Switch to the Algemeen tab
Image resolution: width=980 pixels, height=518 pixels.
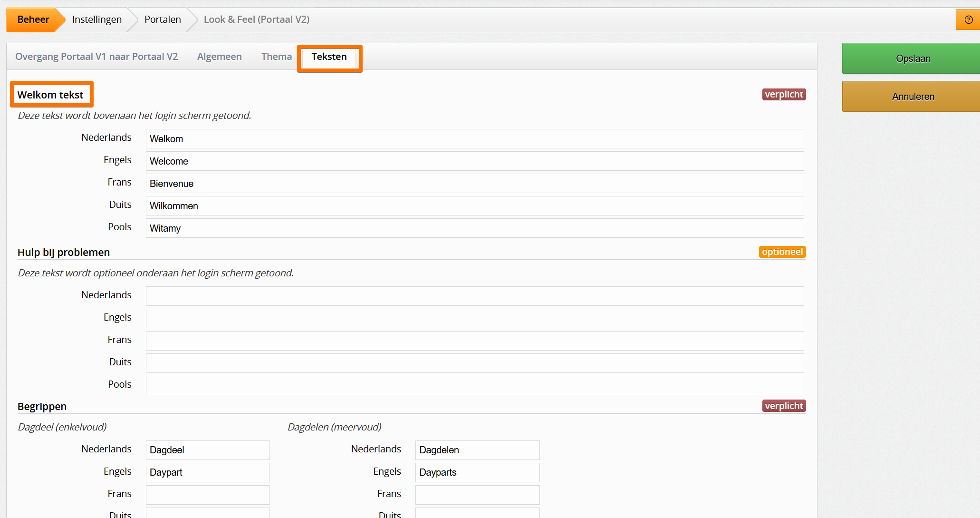(219, 57)
